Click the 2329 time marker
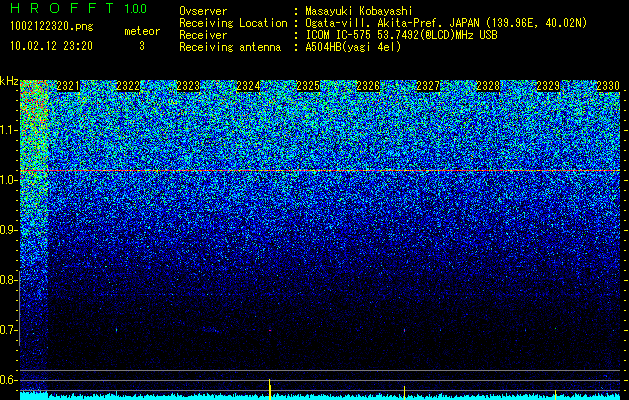 click(548, 86)
